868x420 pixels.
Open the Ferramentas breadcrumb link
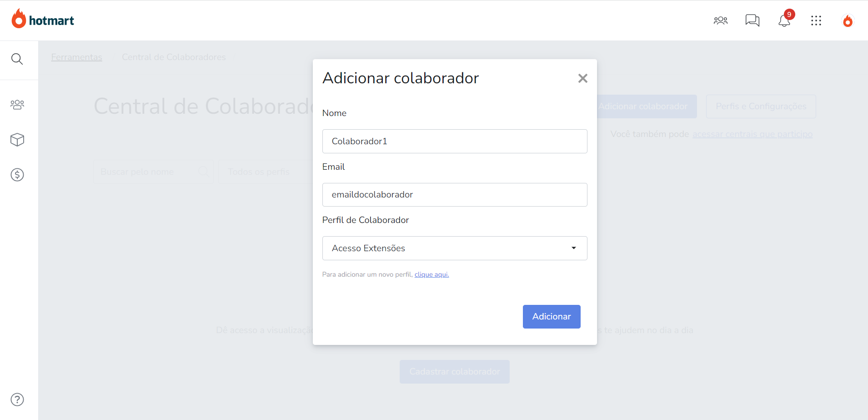click(76, 57)
